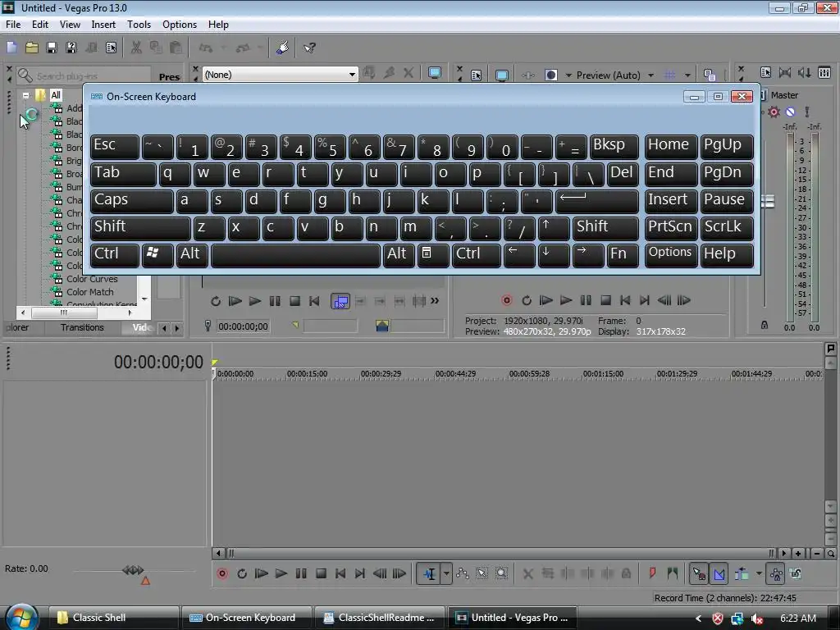Click the interactive tutorials hand icon

click(x=282, y=48)
